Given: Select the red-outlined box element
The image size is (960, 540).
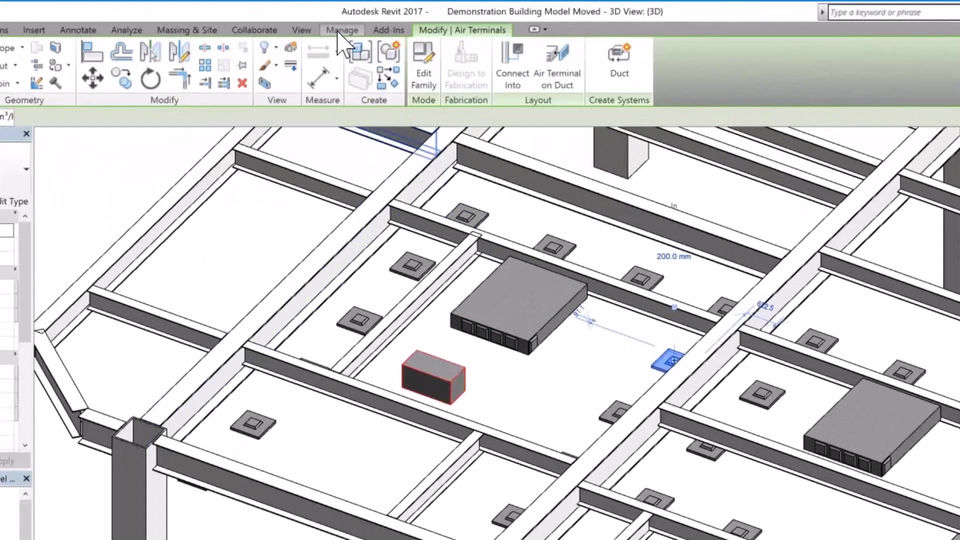Looking at the screenshot, I should pos(433,377).
